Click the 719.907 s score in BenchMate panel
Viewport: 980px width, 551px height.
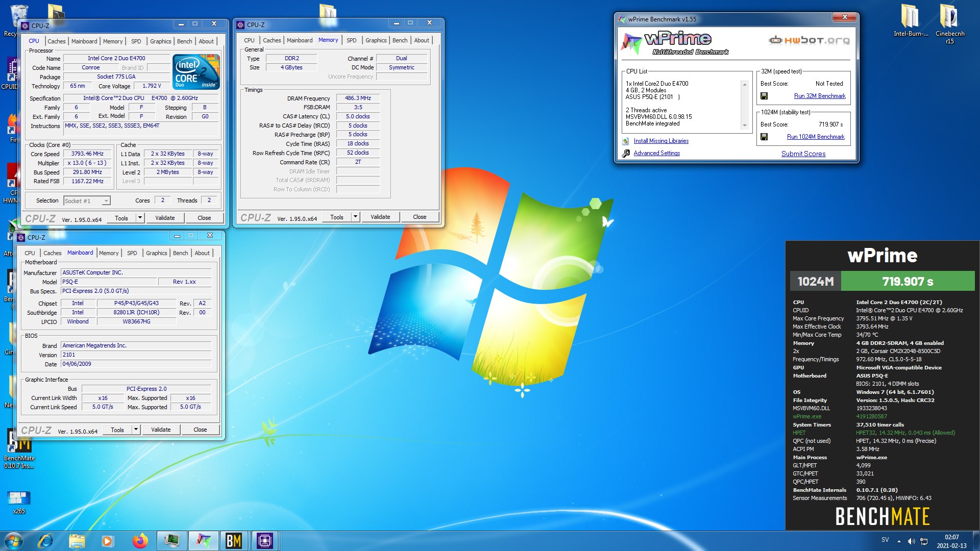908,282
